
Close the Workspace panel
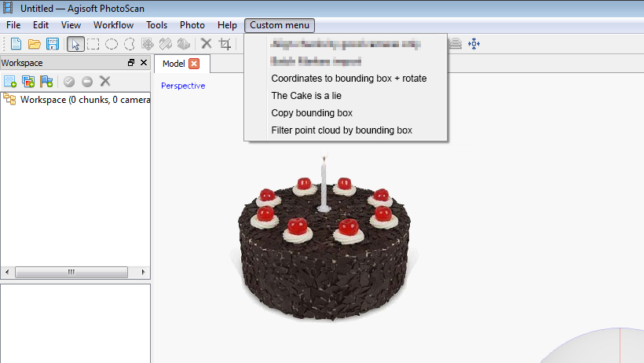(144, 63)
